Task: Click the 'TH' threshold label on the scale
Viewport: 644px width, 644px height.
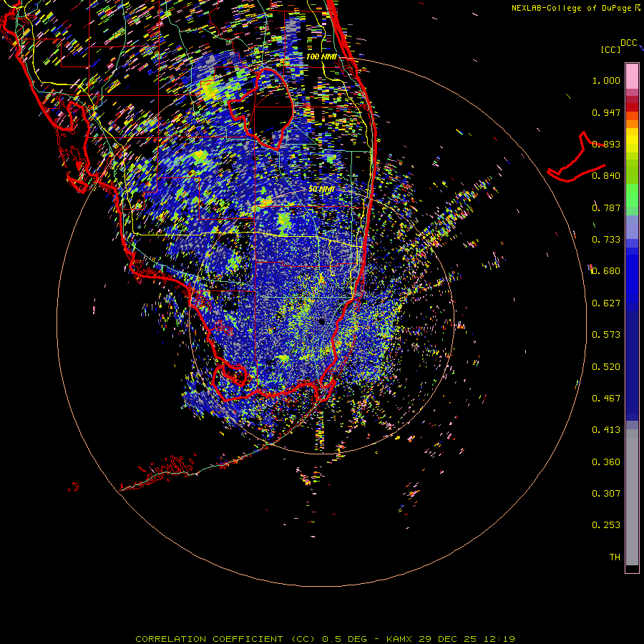Action: 615,557
